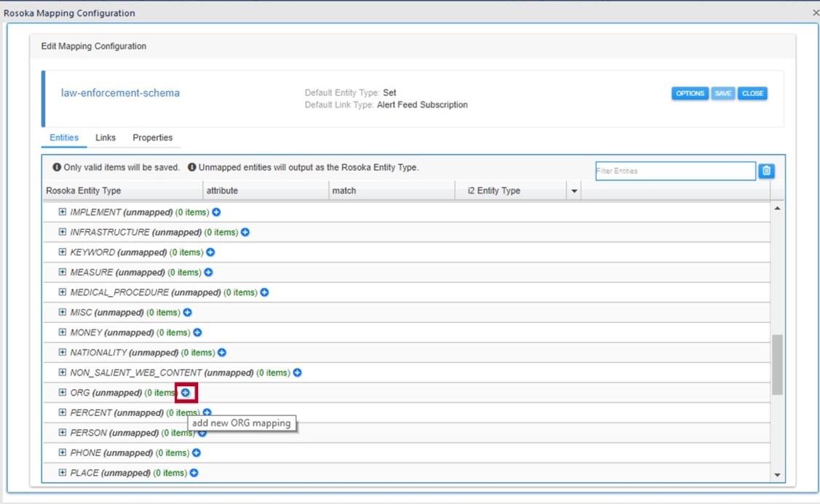820x504 pixels.
Task: Click the info icon before the validation message
Action: 57,167
